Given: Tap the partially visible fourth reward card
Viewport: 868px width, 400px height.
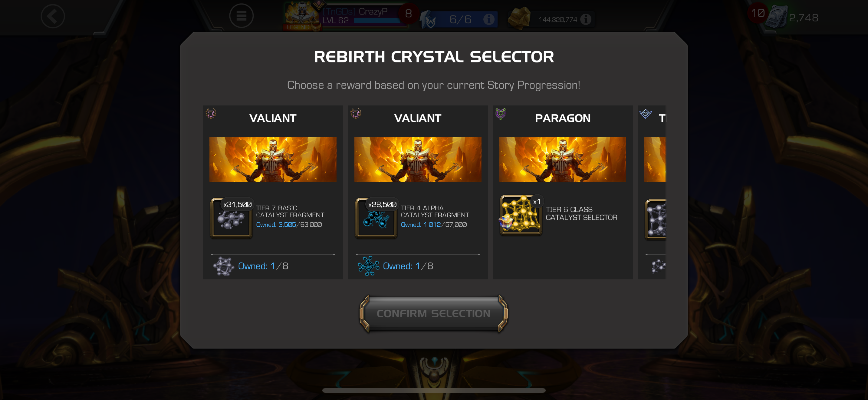Looking at the screenshot, I should pos(652,192).
